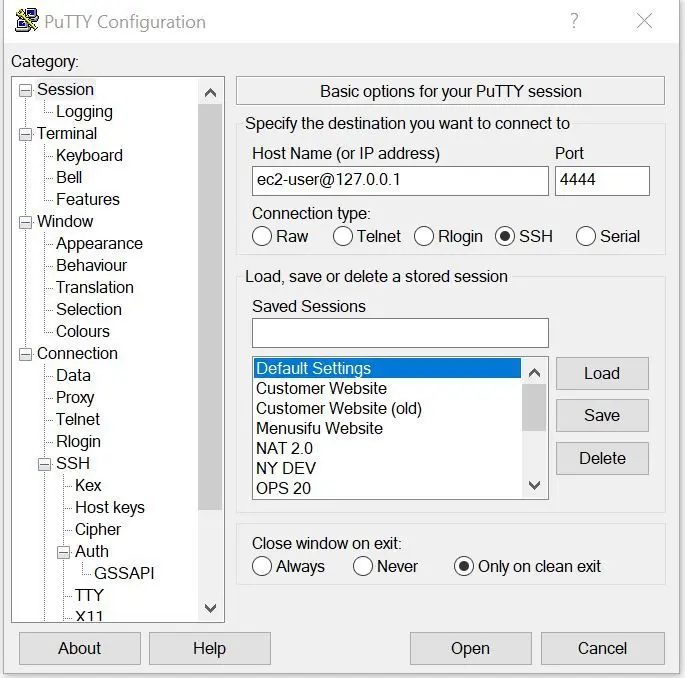
Task: Open the Terminal category
Action: 67,134
